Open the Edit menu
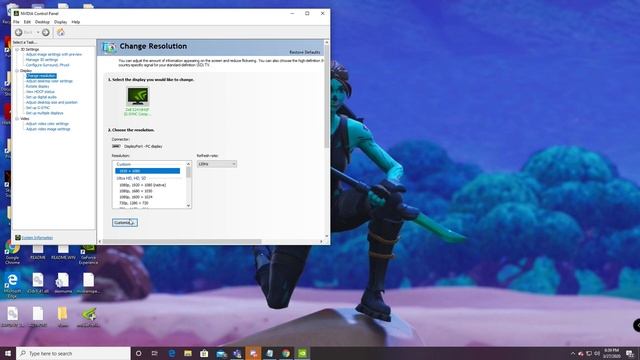The image size is (640, 360). click(27, 22)
